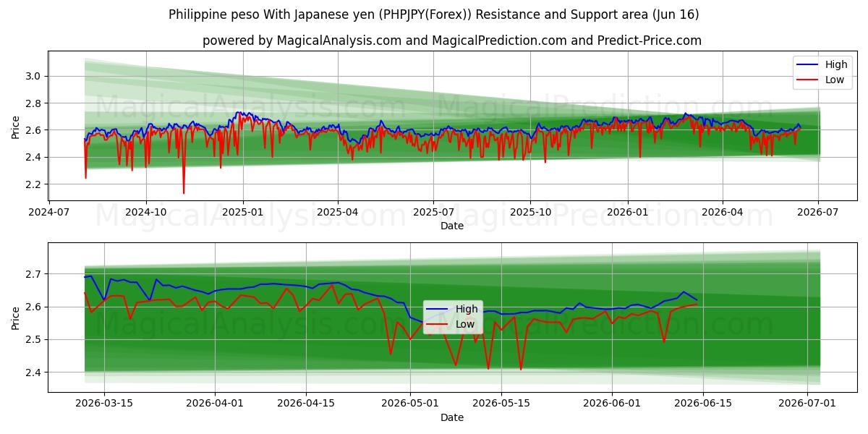The image size is (868, 434).
Task: Click the 2026-04-01 date tick label
Action: point(216,404)
